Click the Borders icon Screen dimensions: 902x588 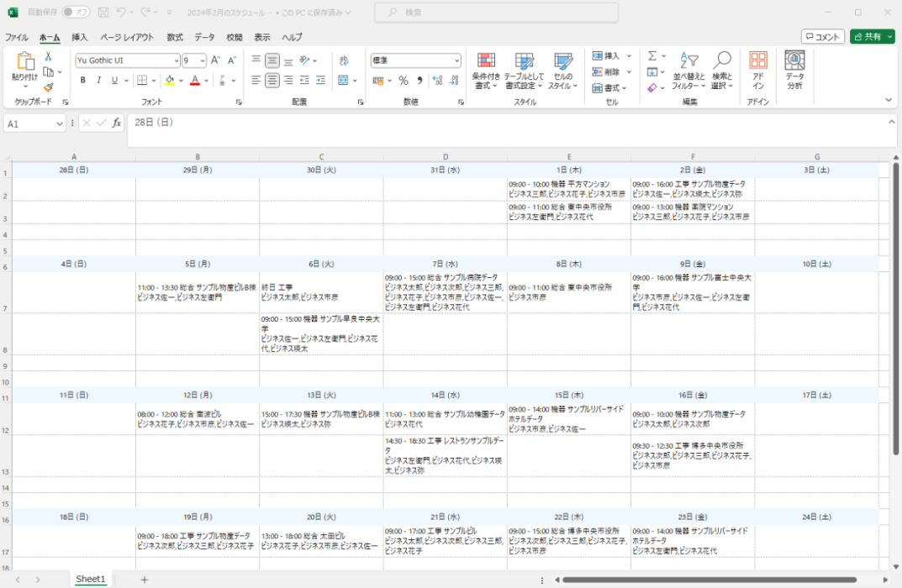point(142,81)
